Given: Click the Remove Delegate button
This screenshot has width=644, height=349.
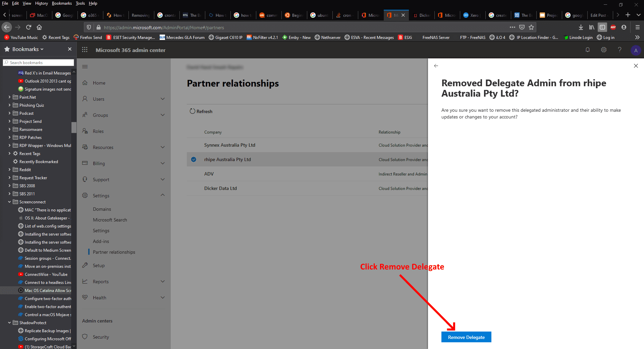Looking at the screenshot, I should [x=466, y=337].
